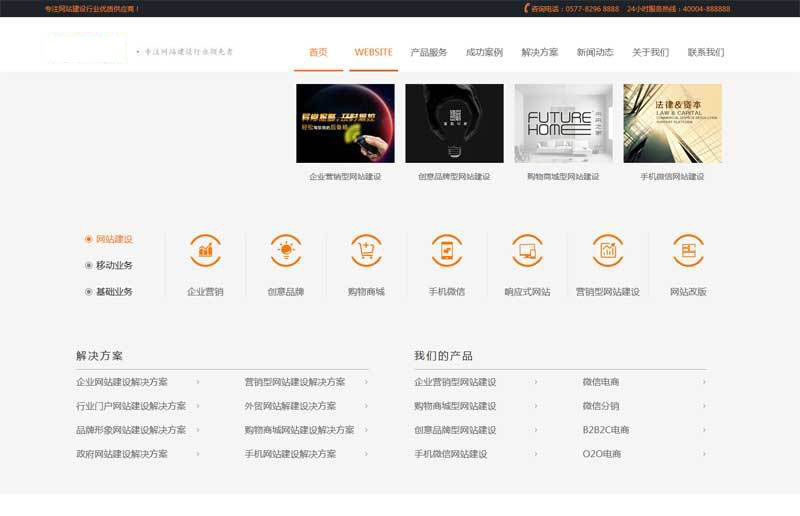This screenshot has height=516, width=800.
Task: Click the 营销型网站建设 icon
Action: coord(607,250)
